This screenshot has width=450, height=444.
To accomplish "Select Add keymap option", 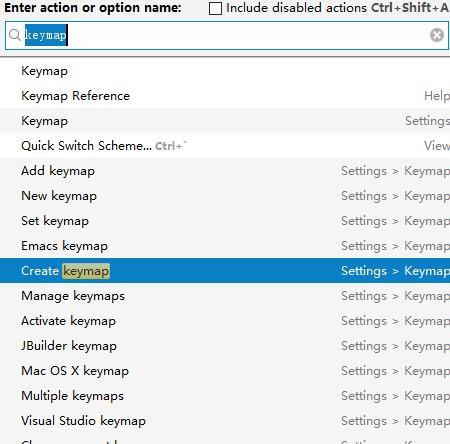I will point(225,171).
